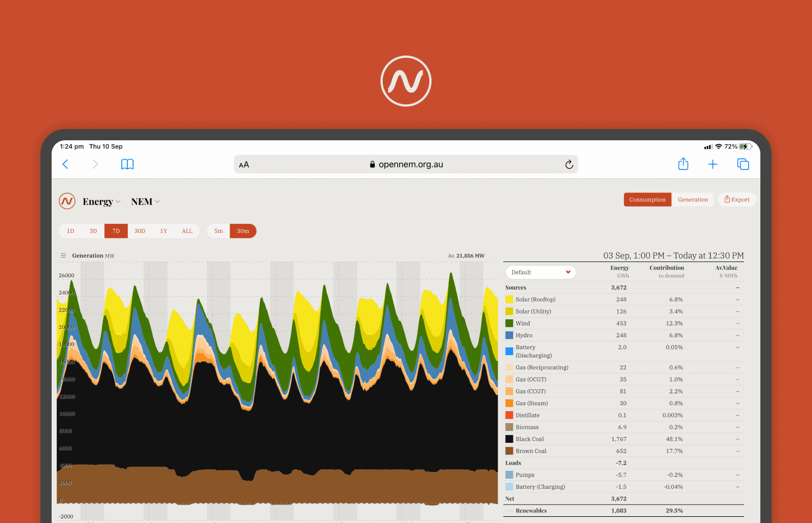This screenshot has height=523, width=812.
Task: Toggle the Gas (OCGT) swatch
Action: [x=510, y=379]
